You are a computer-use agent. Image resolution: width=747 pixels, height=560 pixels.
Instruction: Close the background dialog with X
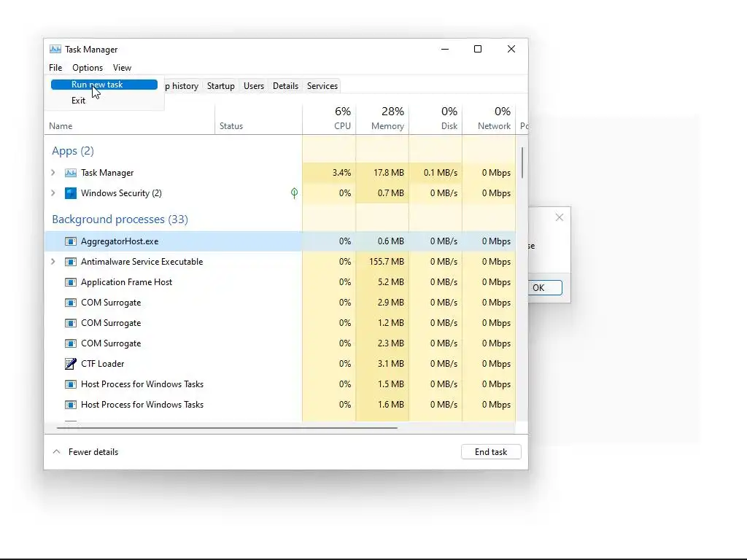(560, 217)
